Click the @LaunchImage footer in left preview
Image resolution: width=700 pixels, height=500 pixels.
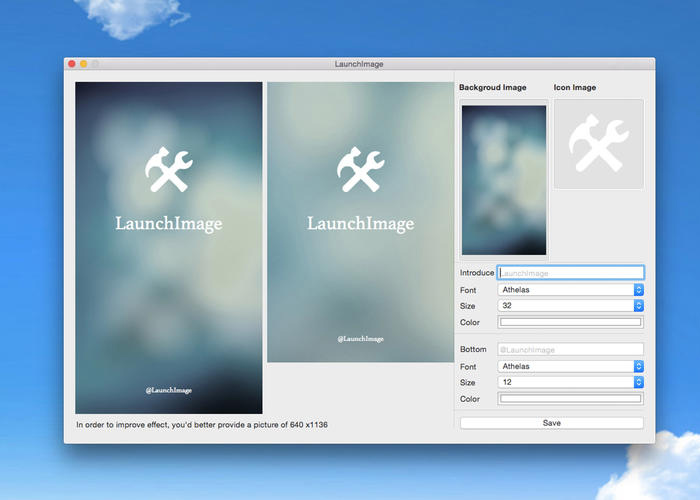(x=168, y=390)
